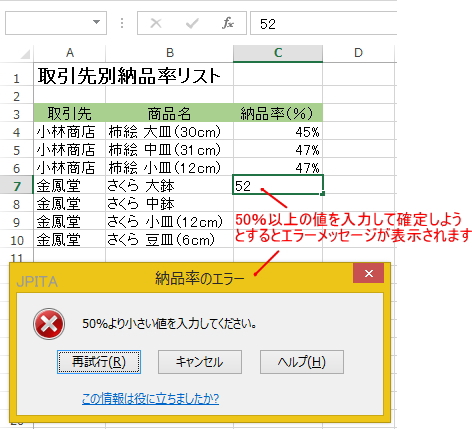The image size is (472, 429).
Task: Select 小林商店 cell in row 4
Action: tap(70, 131)
